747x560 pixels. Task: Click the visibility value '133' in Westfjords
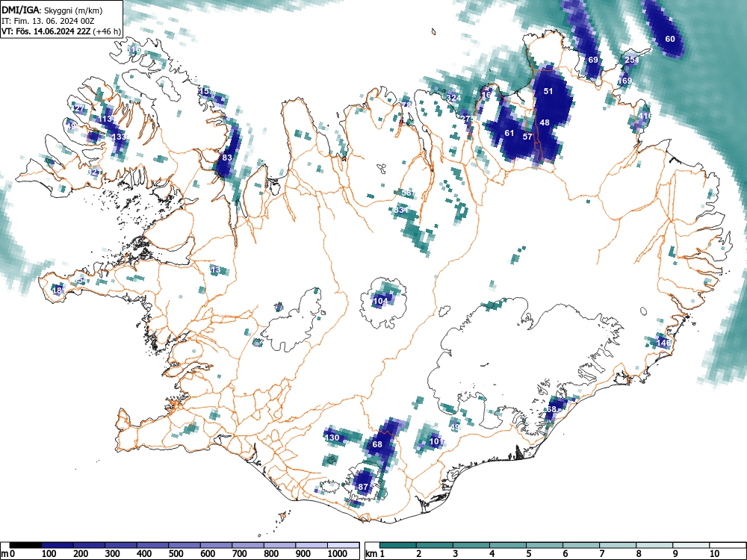119,137
